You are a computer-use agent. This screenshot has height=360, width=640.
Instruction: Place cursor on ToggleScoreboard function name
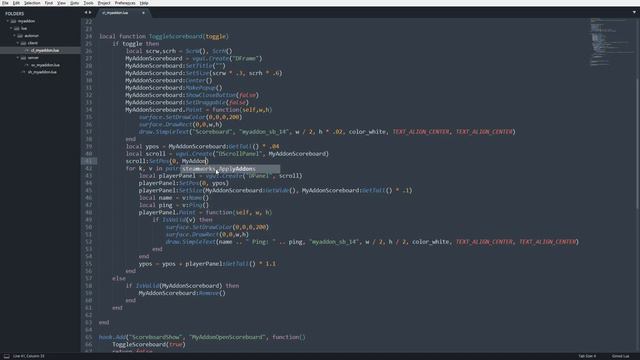176,36
